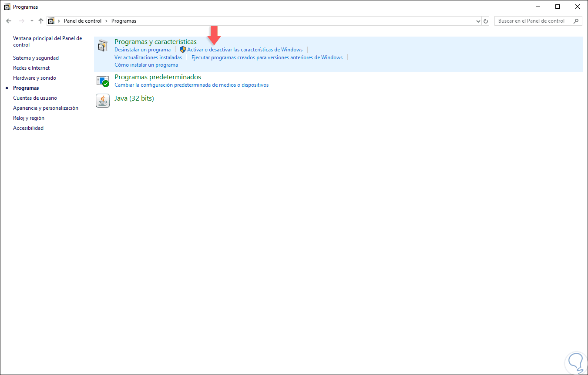Select Reloj y región in sidebar
Viewport: 588px width, 375px height.
pos(29,118)
